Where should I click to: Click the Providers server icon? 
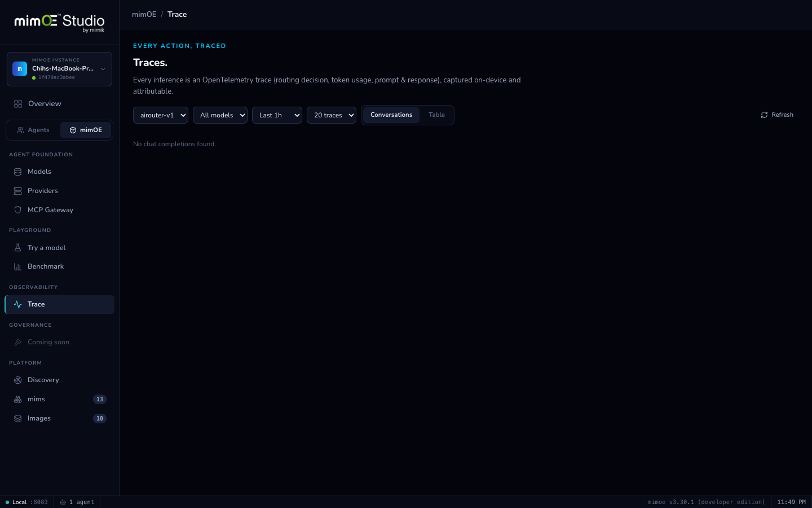point(17,191)
